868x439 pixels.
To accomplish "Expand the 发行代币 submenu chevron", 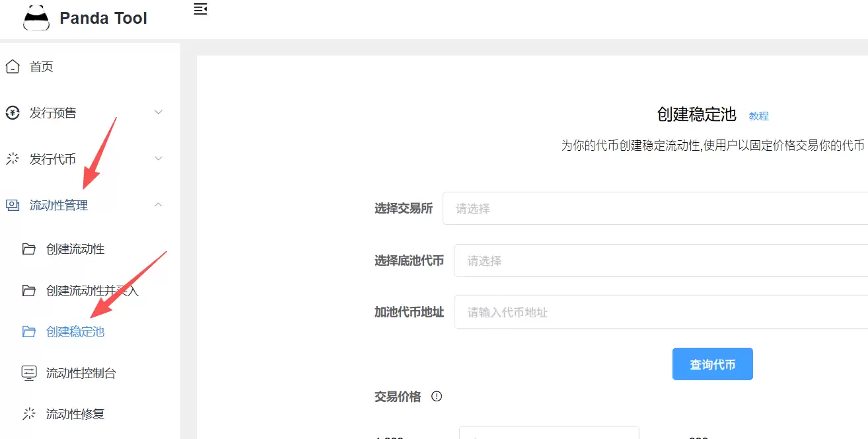I will click(x=158, y=159).
